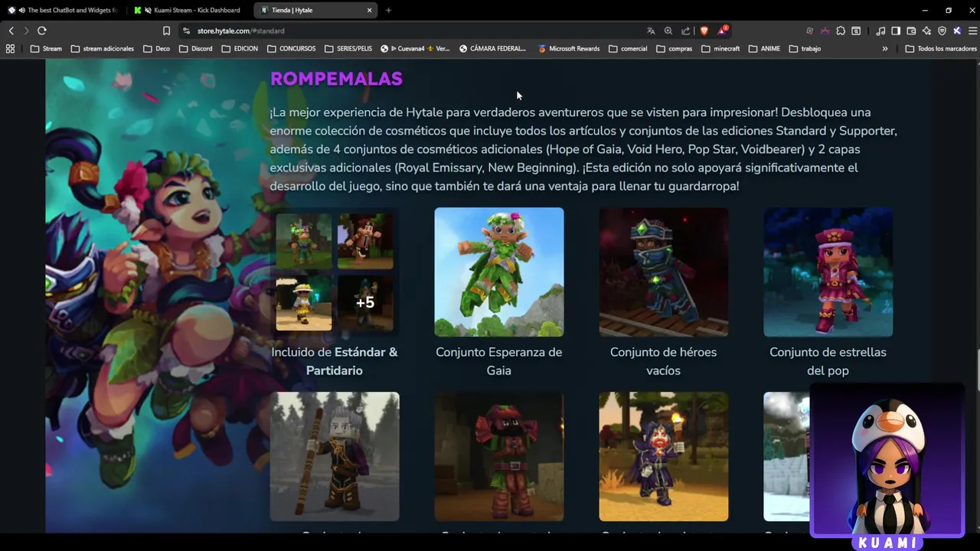Open the zoom magnifier icon in address bar
This screenshot has height=551, width=980.
click(x=668, y=31)
